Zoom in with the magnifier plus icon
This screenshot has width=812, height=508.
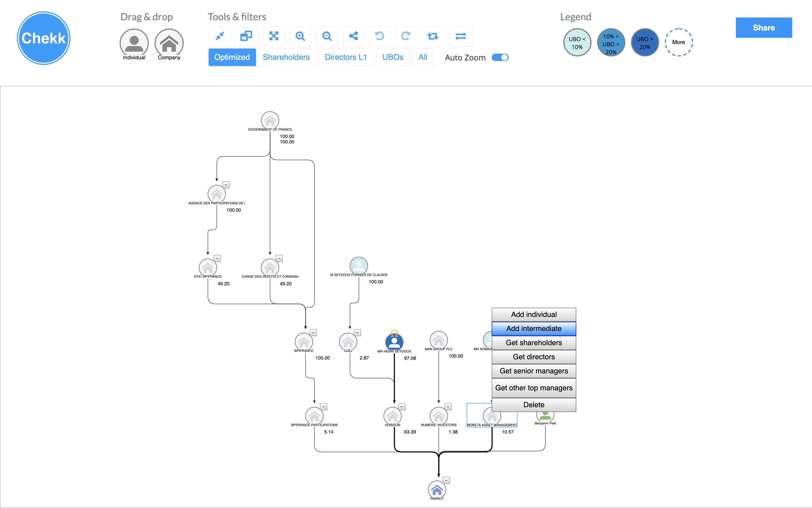click(300, 36)
